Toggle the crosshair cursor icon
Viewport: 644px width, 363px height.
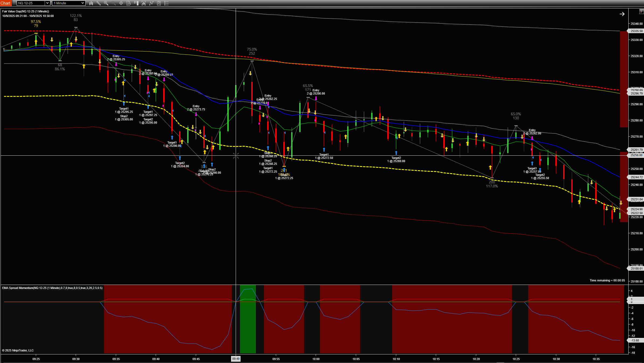[x=121, y=3]
